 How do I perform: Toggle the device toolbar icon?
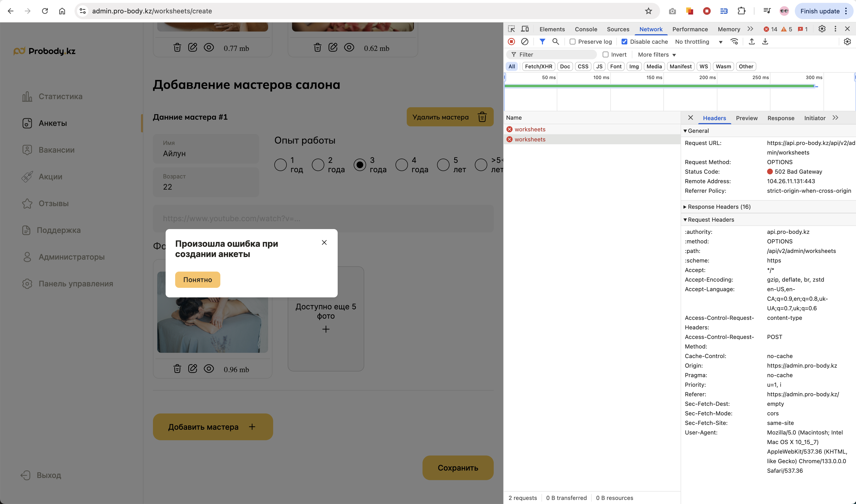click(x=525, y=29)
